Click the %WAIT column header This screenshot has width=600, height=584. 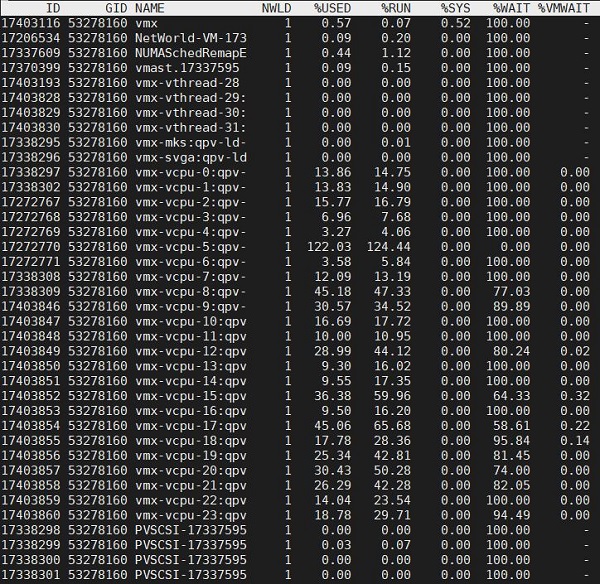click(x=511, y=8)
